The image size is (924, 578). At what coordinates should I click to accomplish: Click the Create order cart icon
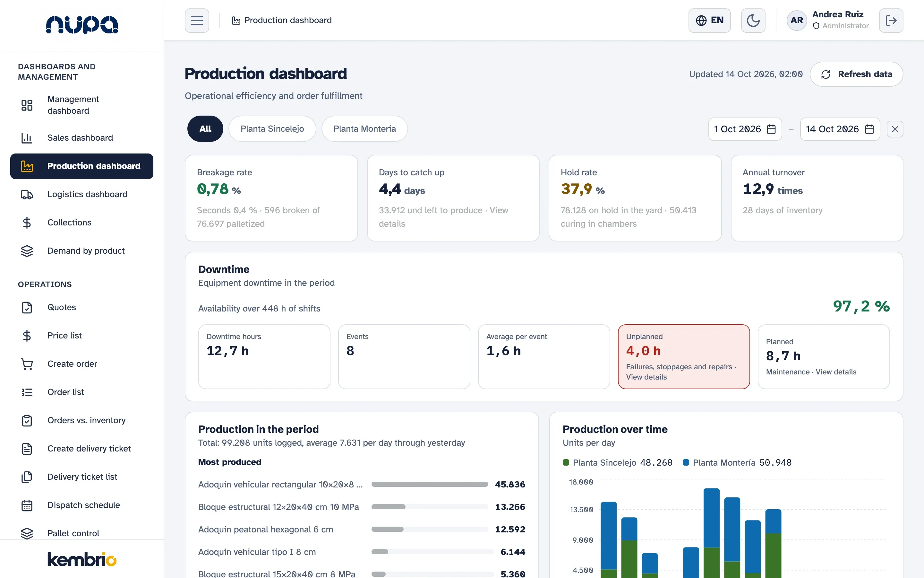tap(27, 364)
